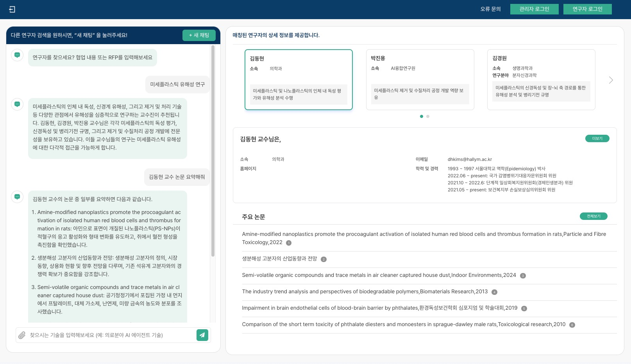Viewport: 631px width, 364px height.
Task: Click citation badge 3 beside Semi-volatile organic paper
Action: [x=523, y=276]
